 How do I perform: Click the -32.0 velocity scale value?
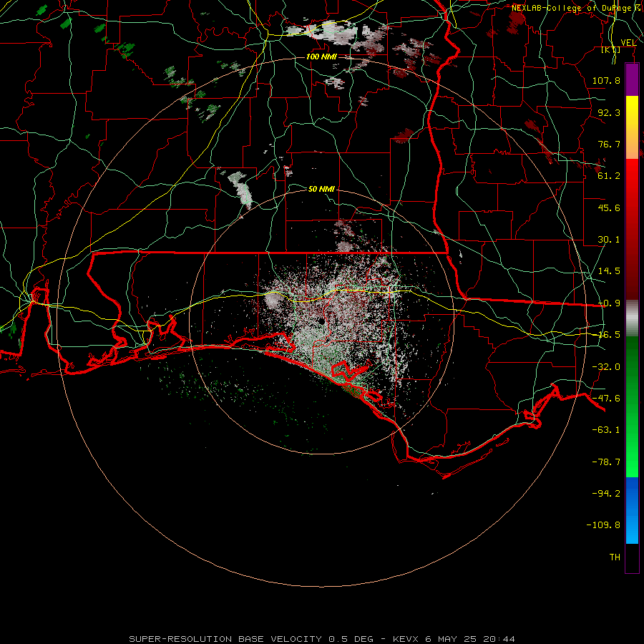pyautogui.click(x=606, y=367)
